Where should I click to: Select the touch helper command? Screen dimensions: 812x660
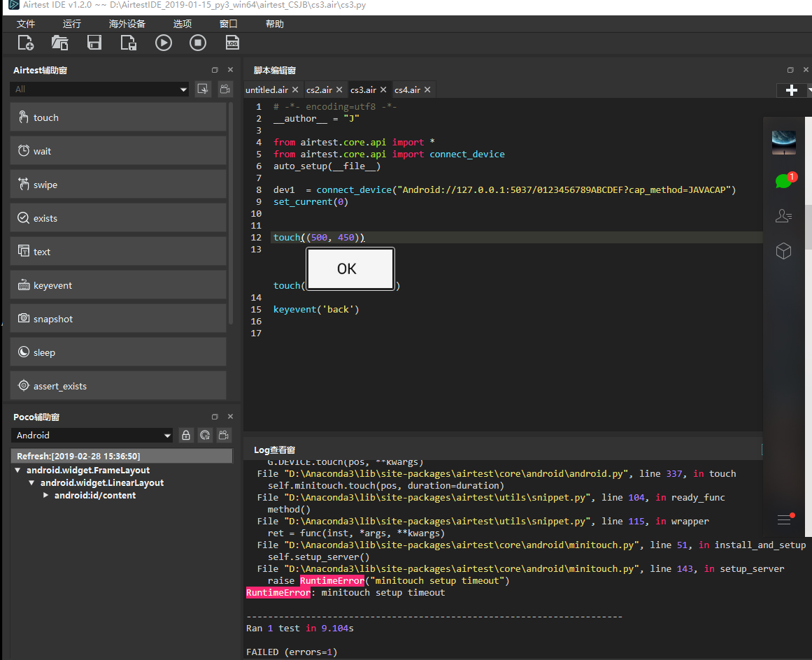click(118, 117)
